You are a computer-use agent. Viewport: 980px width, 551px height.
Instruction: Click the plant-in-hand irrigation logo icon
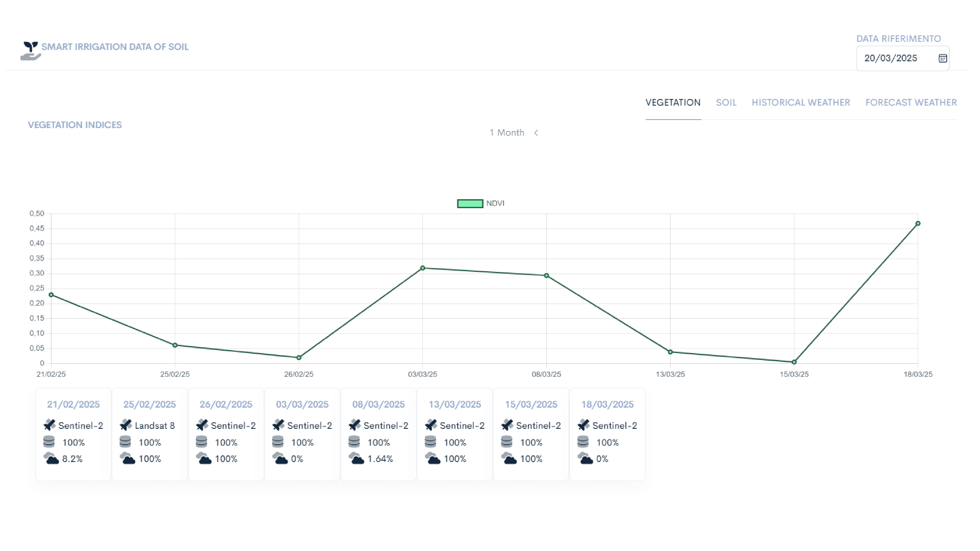click(30, 51)
